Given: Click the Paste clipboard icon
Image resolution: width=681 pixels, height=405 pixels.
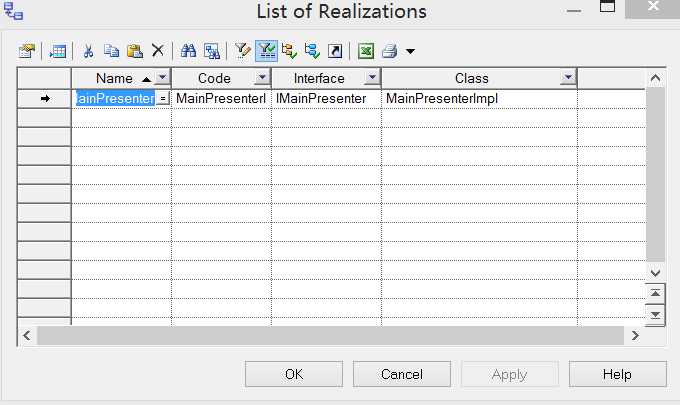Looking at the screenshot, I should [134, 50].
